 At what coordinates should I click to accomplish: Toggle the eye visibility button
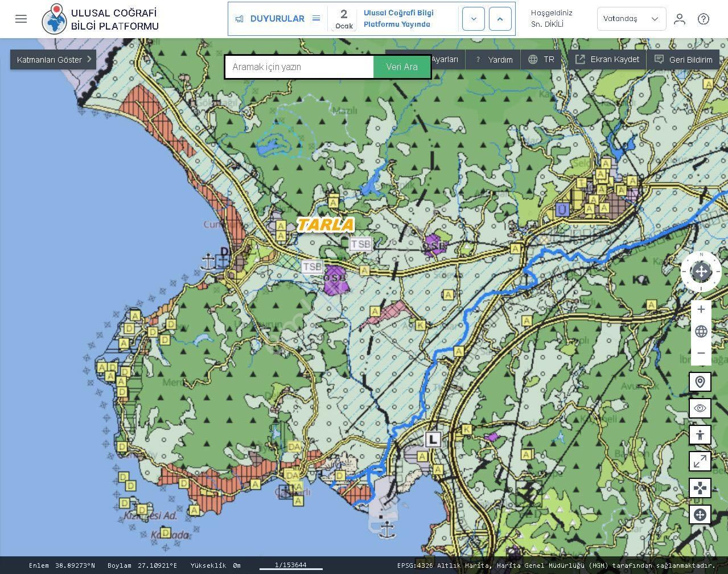[700, 408]
